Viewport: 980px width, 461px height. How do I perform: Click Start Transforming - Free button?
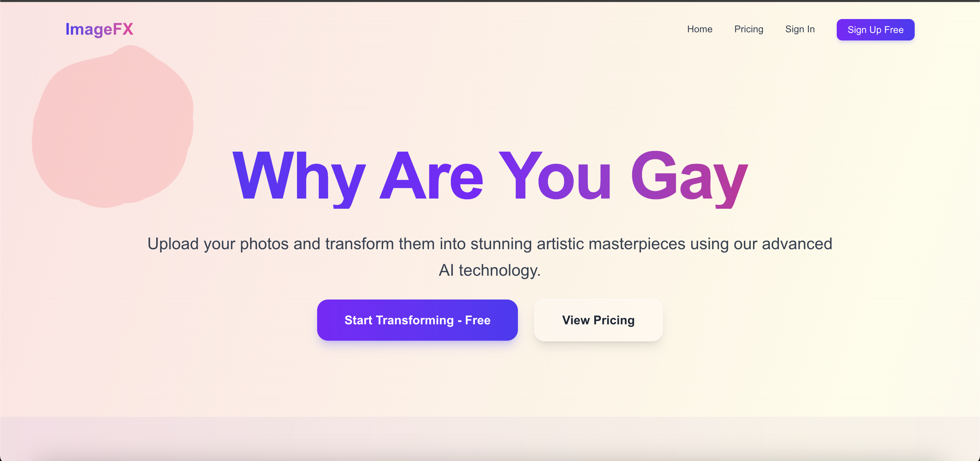coord(417,320)
